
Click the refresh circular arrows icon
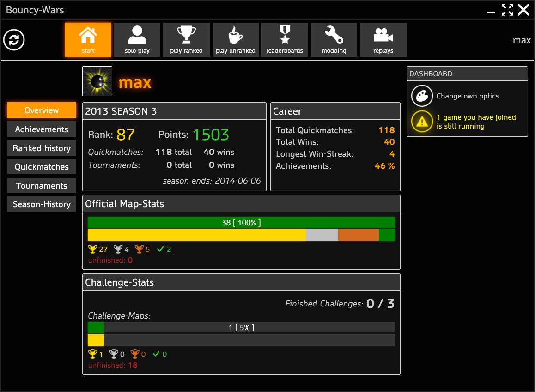pos(14,40)
